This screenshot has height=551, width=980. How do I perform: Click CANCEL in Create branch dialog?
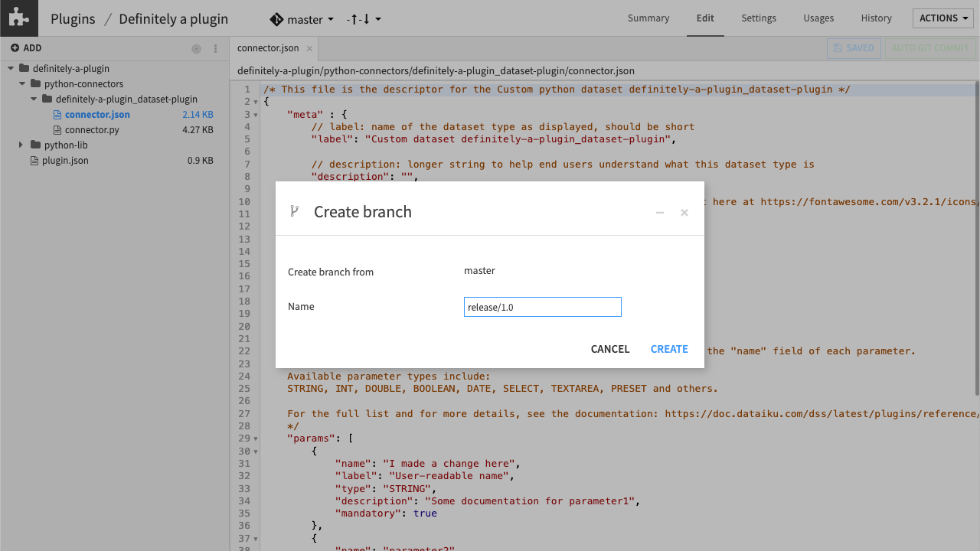point(610,349)
